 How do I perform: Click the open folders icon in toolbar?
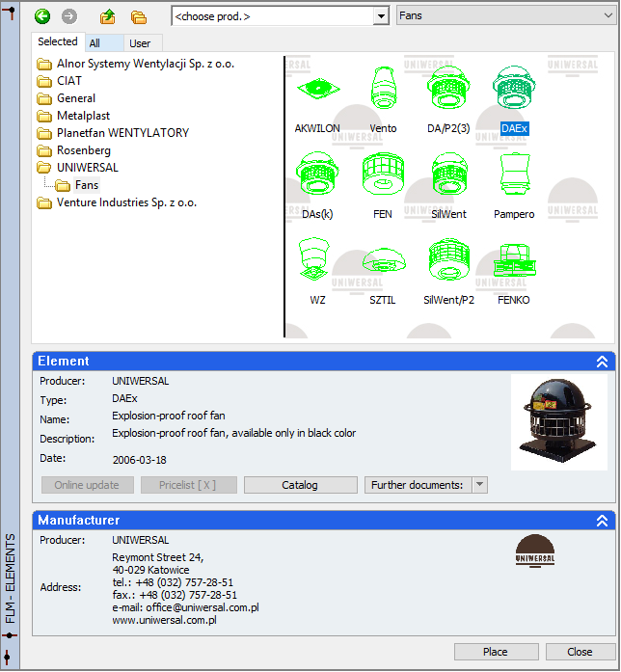[139, 16]
